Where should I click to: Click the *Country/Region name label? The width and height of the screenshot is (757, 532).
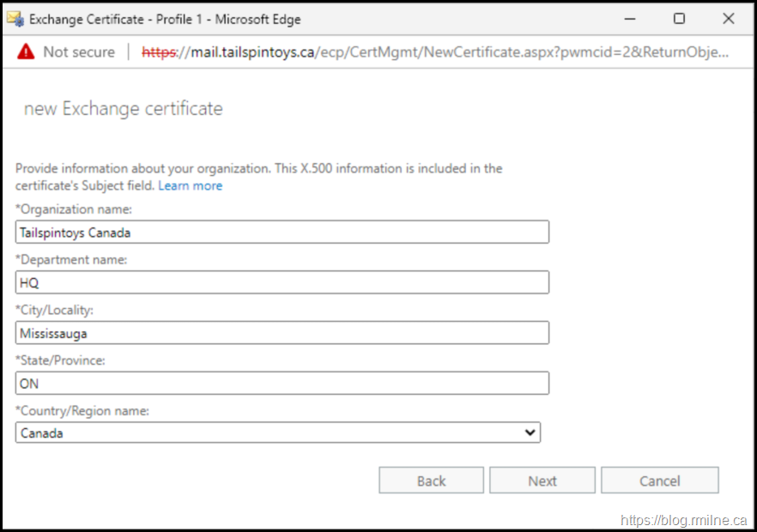(82, 411)
